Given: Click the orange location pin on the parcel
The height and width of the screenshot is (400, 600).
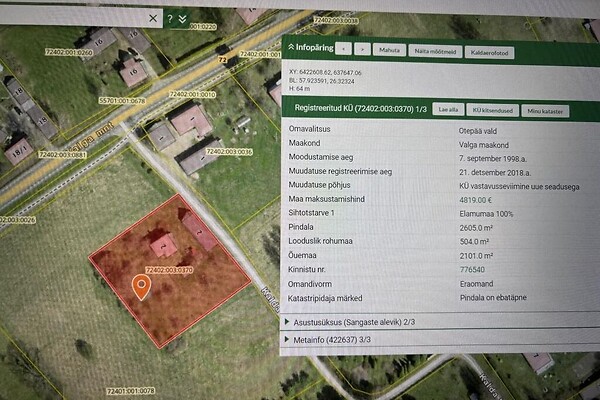Looking at the screenshot, I should [x=142, y=288].
